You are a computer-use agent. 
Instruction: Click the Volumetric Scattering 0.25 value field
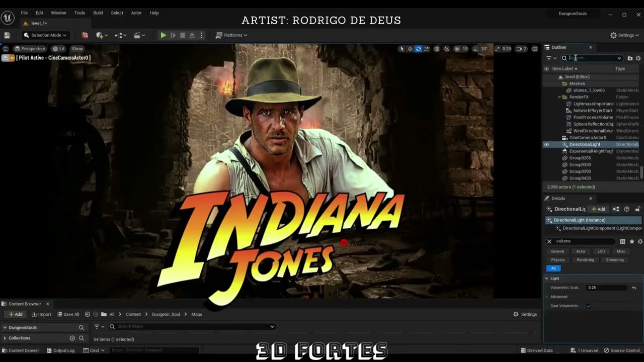pyautogui.click(x=606, y=288)
